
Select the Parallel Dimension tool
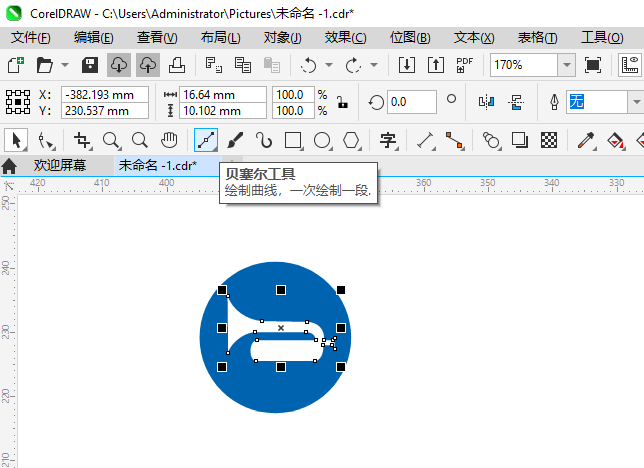[426, 141]
